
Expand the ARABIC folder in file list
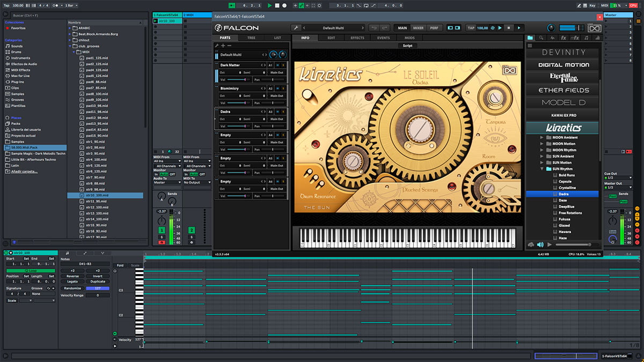pyautogui.click(x=70, y=28)
